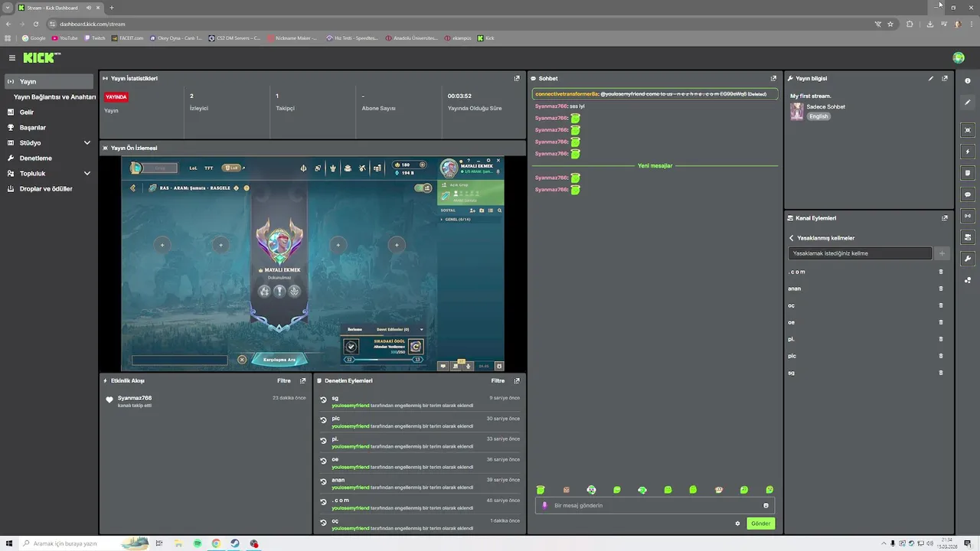Delete banned word '. c o m'

point(941,272)
